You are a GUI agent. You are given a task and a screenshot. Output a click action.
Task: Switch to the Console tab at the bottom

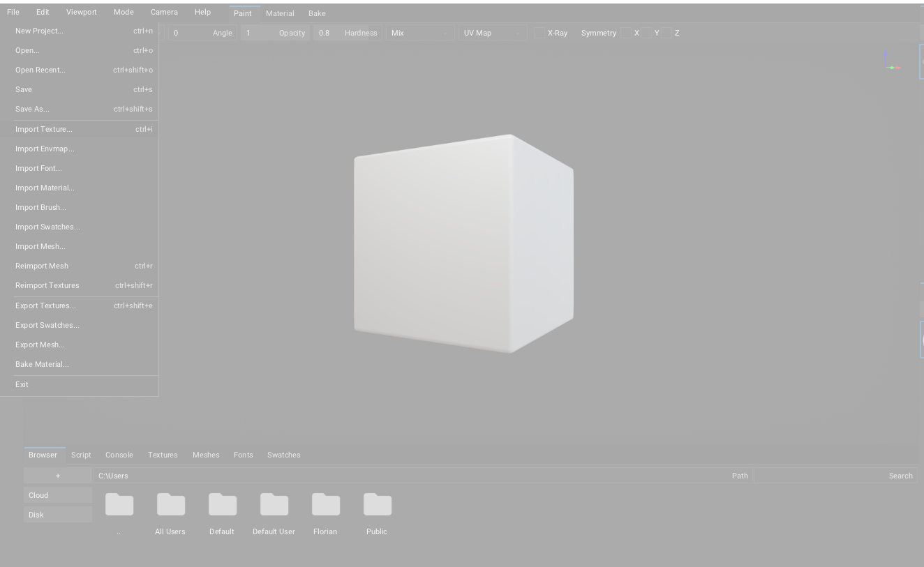119,455
